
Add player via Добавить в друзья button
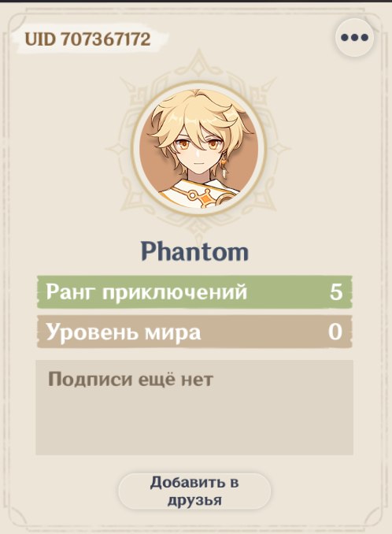pyautogui.click(x=194, y=491)
